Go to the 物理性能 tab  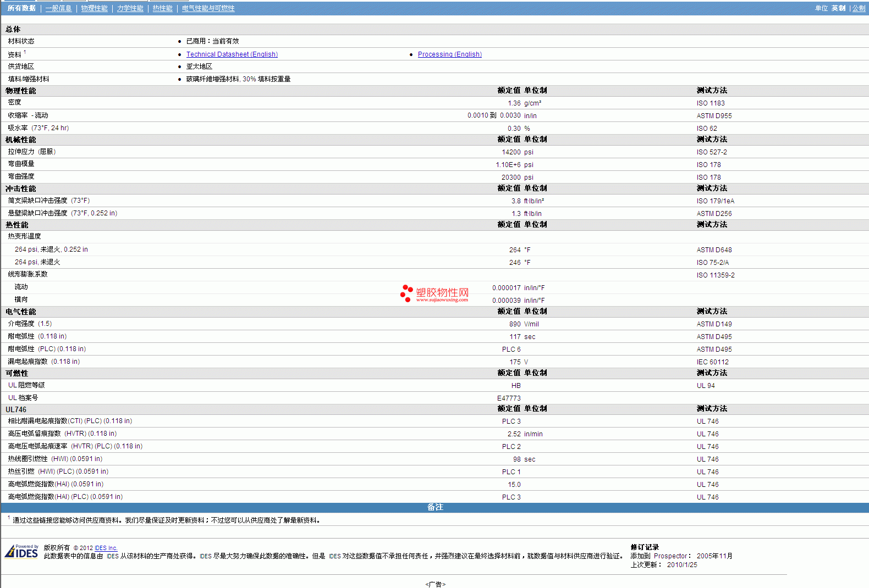[x=94, y=8]
